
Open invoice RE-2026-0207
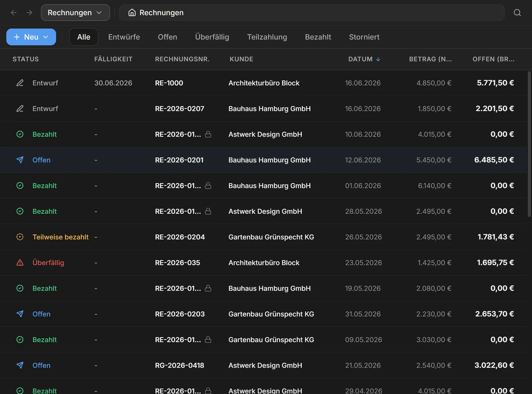pos(180,108)
